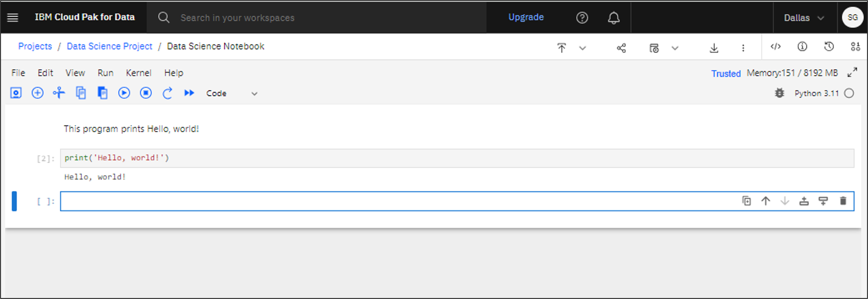Open the Kernel menu

[x=139, y=73]
